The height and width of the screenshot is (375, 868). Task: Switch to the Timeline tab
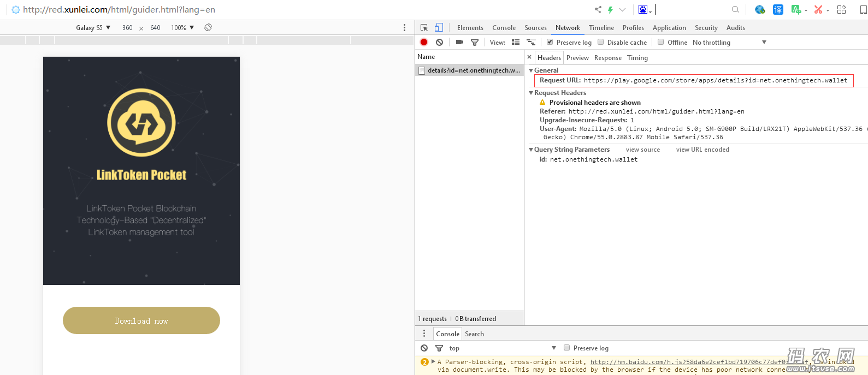[601, 27]
